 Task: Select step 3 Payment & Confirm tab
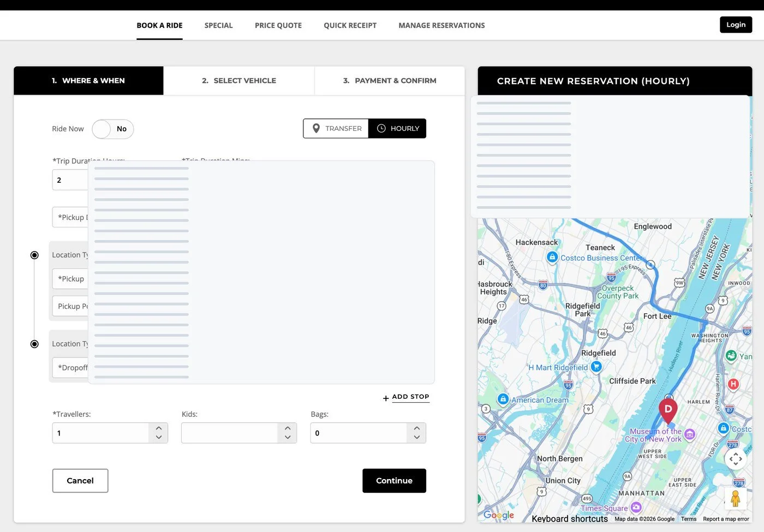point(390,81)
